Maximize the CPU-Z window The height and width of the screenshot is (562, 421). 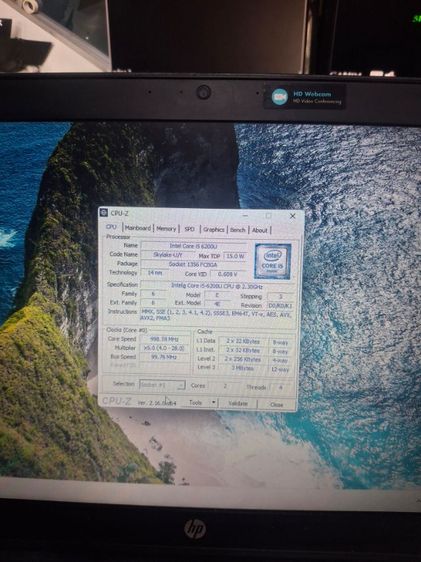point(268,215)
